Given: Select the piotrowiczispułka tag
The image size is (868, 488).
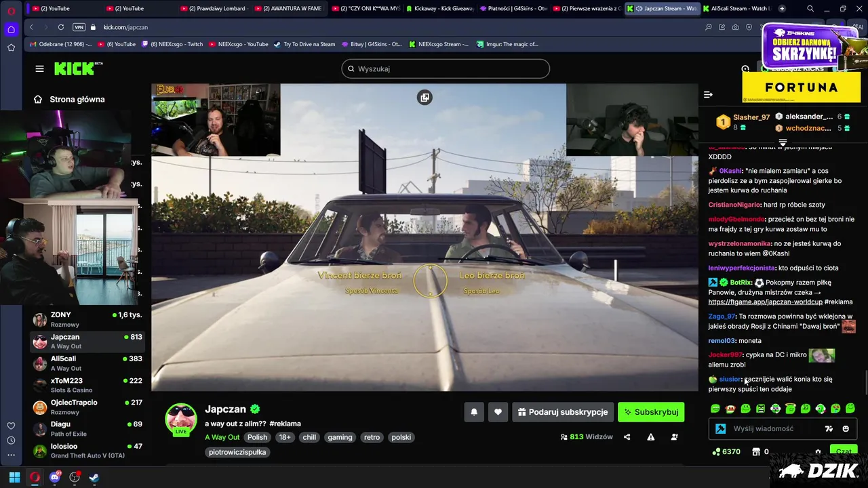Looking at the screenshot, I should point(237,452).
